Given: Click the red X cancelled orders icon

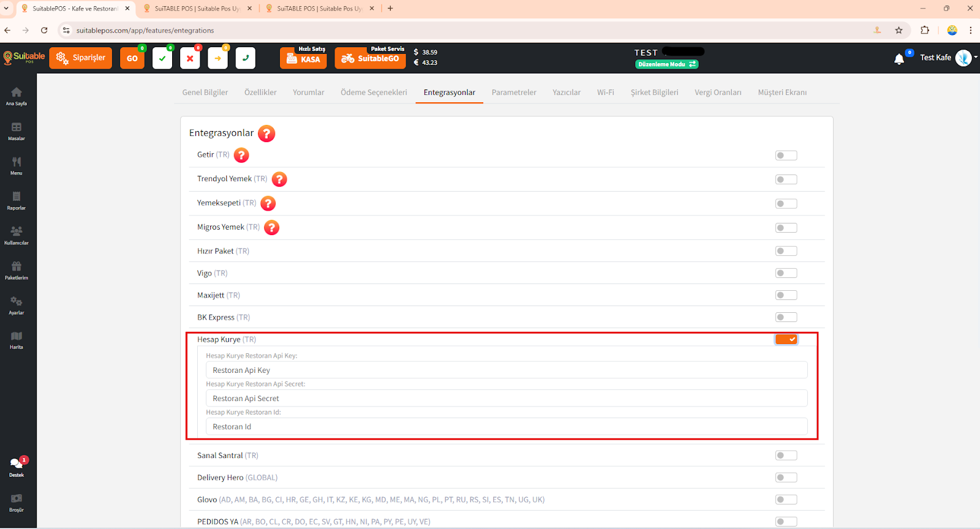Looking at the screenshot, I should pos(190,58).
